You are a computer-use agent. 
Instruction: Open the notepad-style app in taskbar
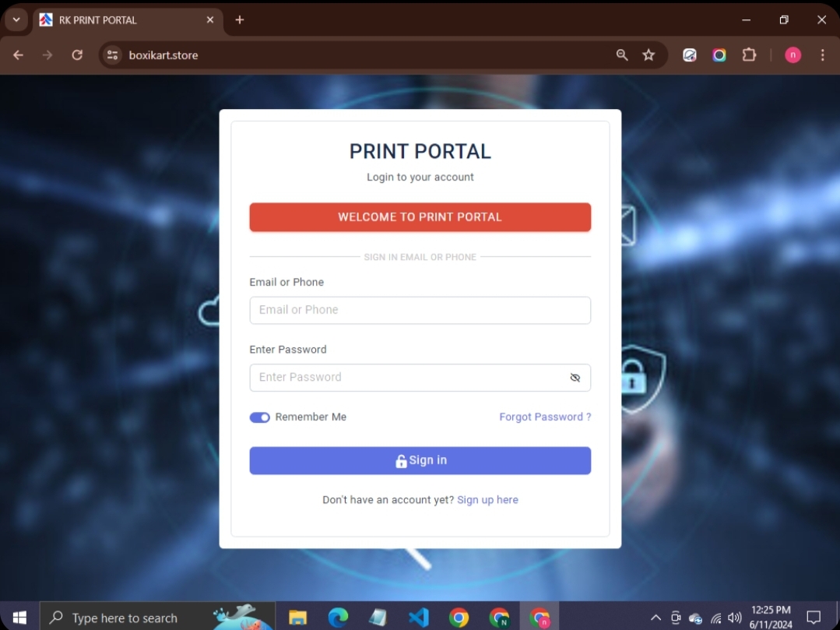(378, 618)
